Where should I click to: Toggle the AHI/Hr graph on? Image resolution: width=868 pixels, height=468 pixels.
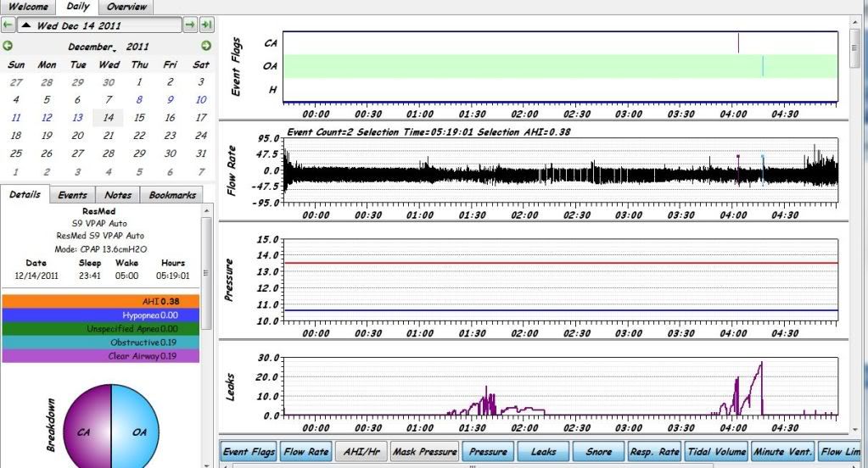tap(359, 452)
